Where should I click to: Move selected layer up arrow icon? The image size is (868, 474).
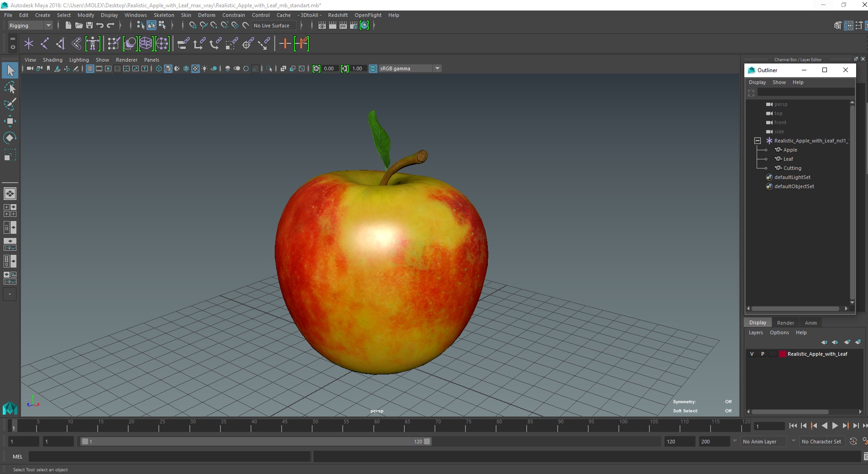point(824,342)
